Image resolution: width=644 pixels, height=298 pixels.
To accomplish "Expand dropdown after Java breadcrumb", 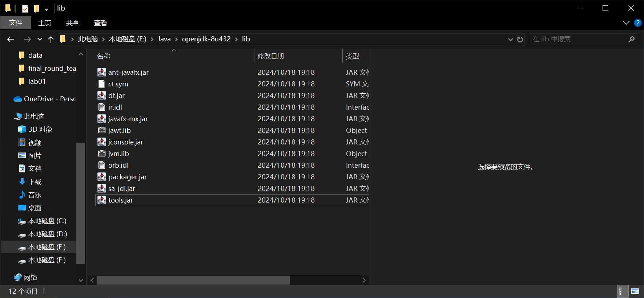I will point(176,39).
